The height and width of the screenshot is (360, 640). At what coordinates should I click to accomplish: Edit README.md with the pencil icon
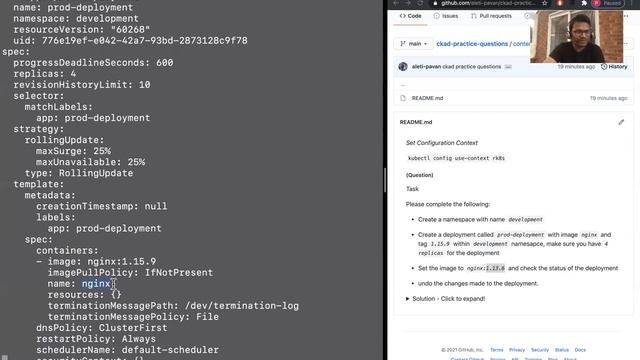point(621,122)
